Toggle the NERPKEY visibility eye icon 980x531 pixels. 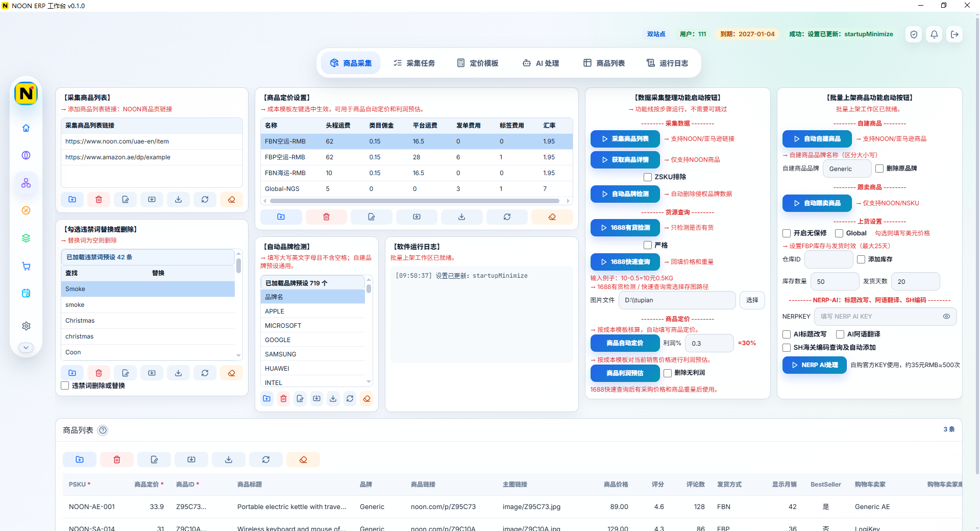[946, 317]
